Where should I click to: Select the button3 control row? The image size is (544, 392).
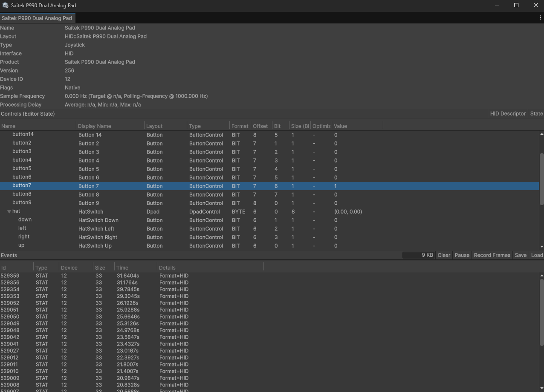(x=269, y=152)
